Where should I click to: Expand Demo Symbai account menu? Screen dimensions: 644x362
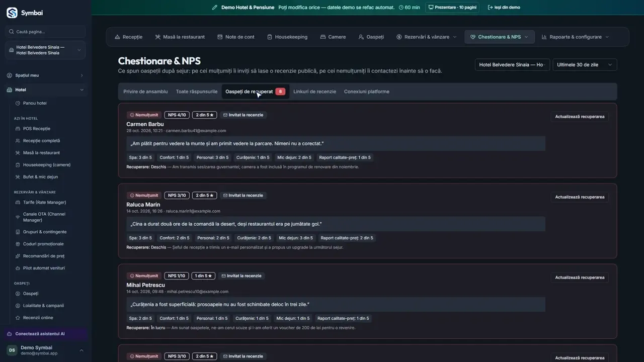click(45, 350)
